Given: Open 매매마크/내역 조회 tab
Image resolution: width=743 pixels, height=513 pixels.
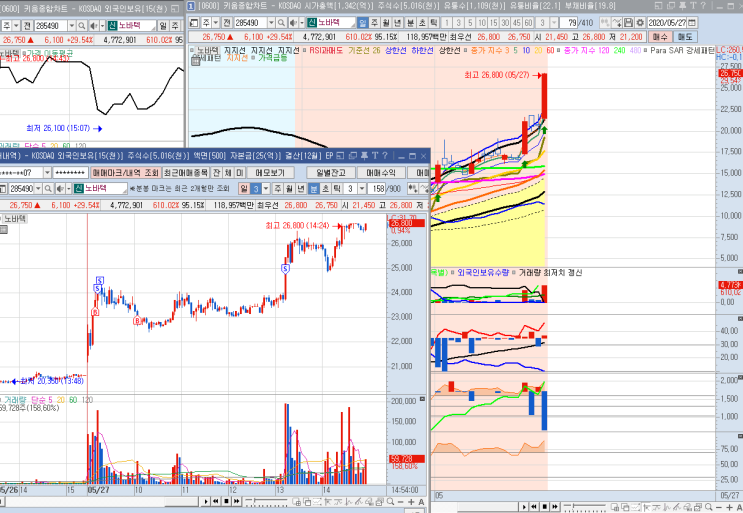Looking at the screenshot, I should (x=126, y=173).
